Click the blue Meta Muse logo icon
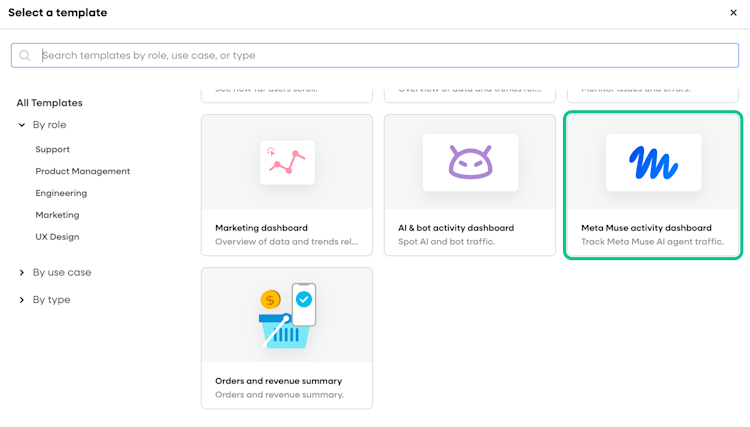The height and width of the screenshot is (427, 750). pyautogui.click(x=653, y=163)
